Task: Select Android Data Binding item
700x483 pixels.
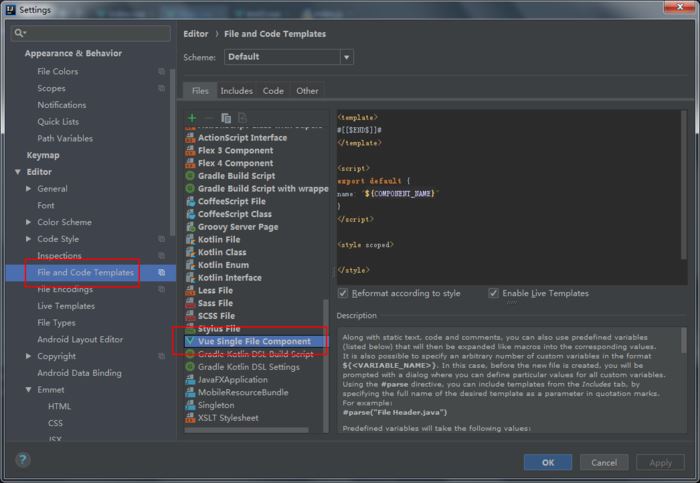Action: coord(79,373)
